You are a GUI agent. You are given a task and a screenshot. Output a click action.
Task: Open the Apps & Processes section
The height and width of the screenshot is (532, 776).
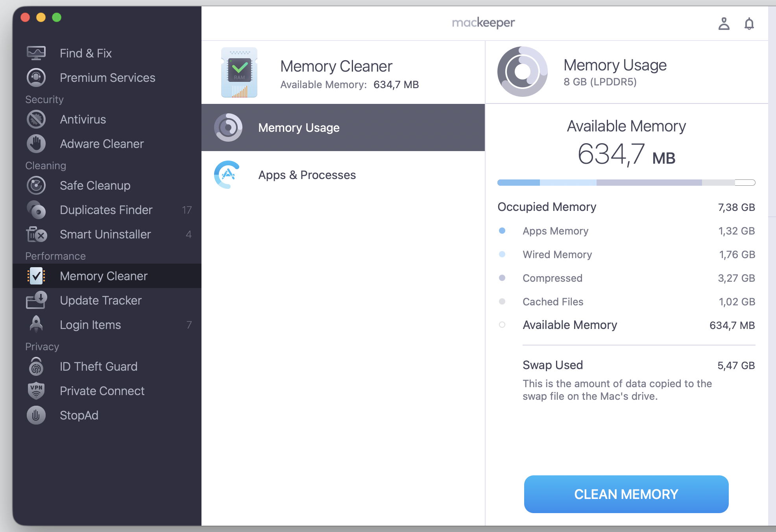click(343, 175)
